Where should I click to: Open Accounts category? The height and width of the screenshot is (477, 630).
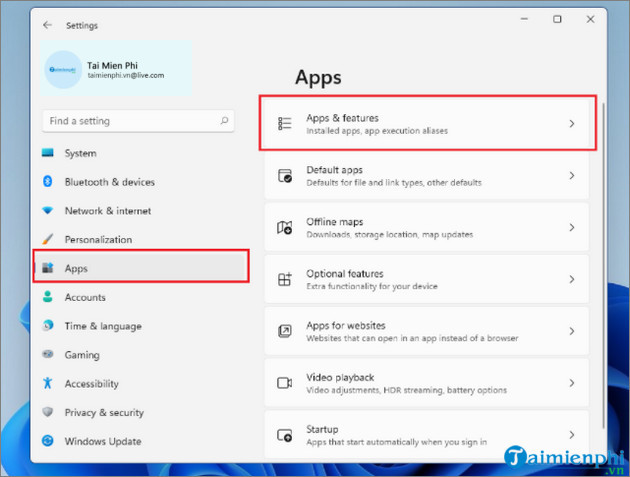click(138, 297)
